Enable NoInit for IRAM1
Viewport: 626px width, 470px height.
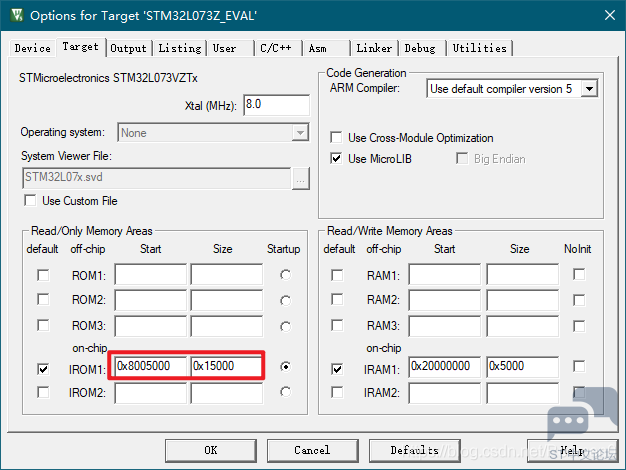(x=579, y=366)
